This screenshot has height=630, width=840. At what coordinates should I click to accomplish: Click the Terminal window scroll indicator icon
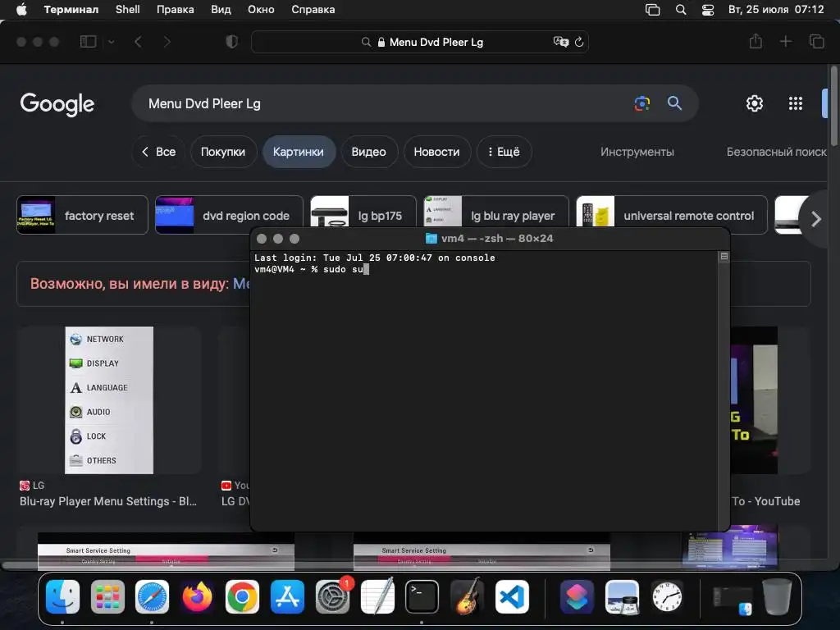[x=724, y=257]
